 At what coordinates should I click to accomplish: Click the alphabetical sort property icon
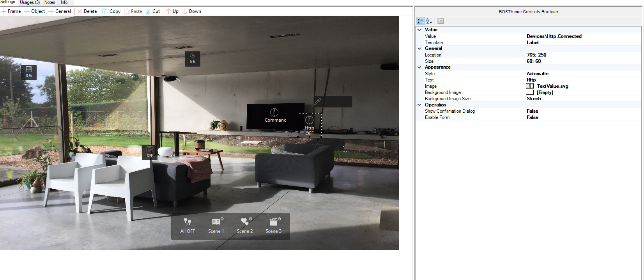[429, 21]
